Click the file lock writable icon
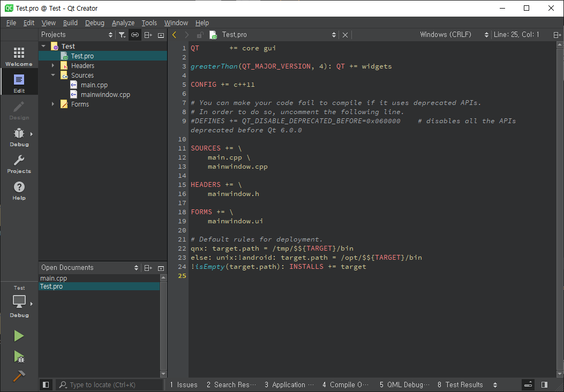Viewport: 564px width, 392px height. [200, 34]
